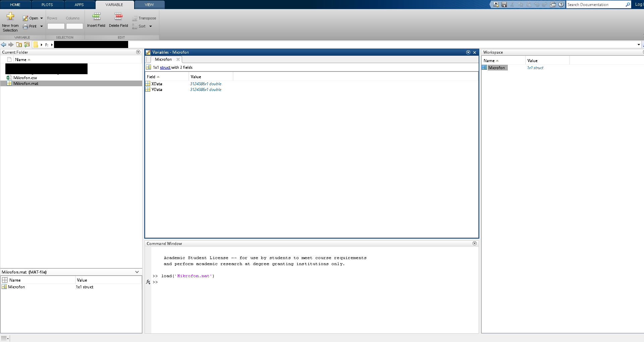Open the Print dropdown arrow
This screenshot has width=644, height=342.
[x=42, y=27]
